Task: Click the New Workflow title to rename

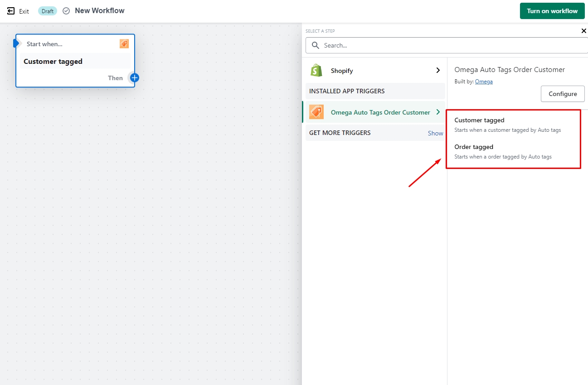Action: pyautogui.click(x=100, y=11)
